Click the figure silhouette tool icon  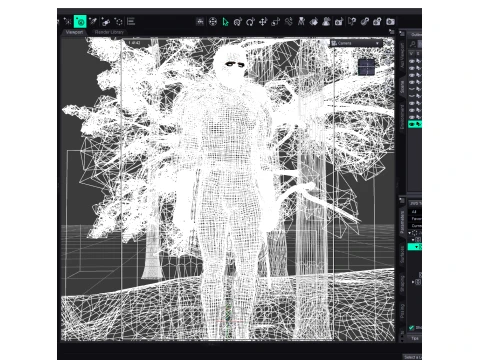coord(301,22)
